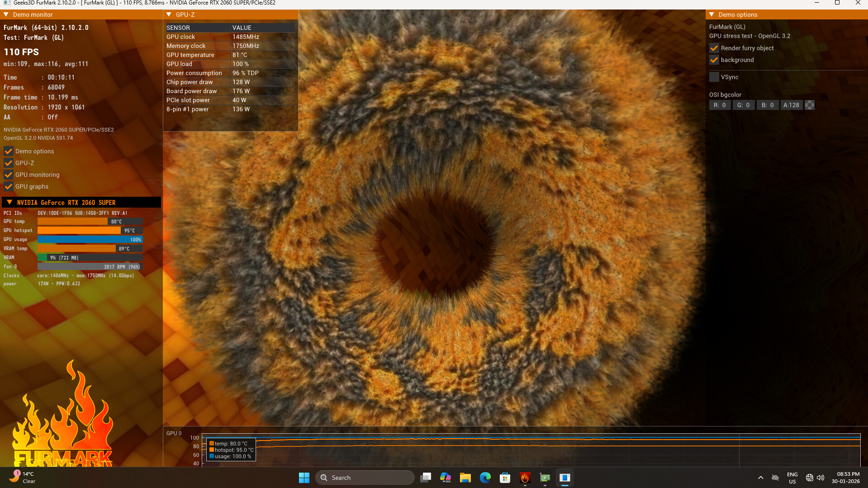Click the Task View taskbar icon
868x488 pixels.
point(425,478)
